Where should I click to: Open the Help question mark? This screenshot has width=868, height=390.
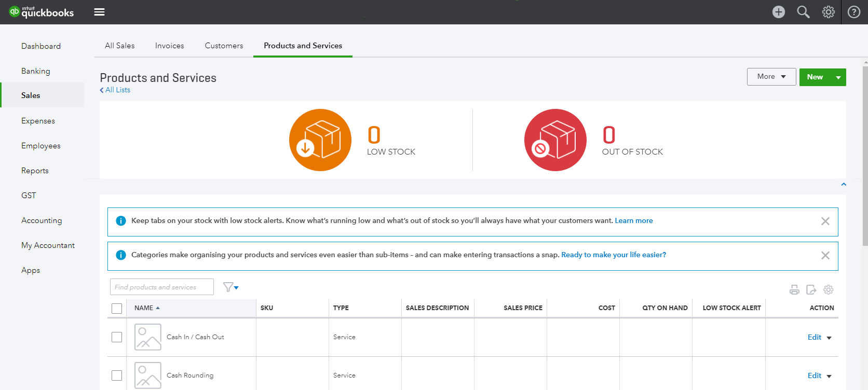[x=854, y=12]
